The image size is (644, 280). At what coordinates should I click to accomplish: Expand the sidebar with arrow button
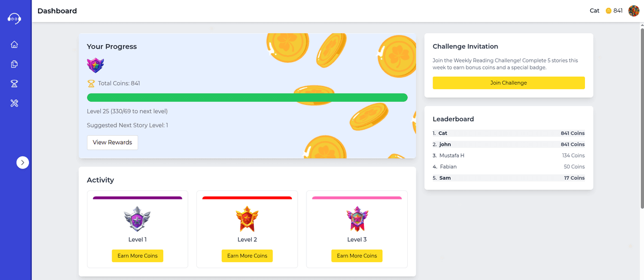point(23,163)
